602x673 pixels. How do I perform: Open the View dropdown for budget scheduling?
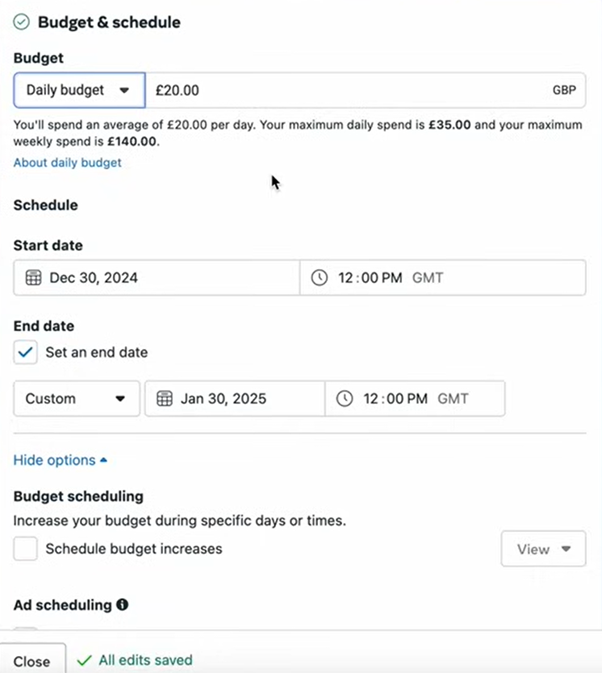(x=543, y=549)
